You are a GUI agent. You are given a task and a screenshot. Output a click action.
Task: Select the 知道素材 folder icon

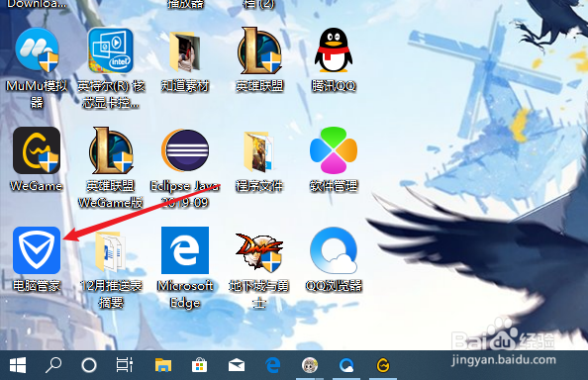(x=185, y=51)
